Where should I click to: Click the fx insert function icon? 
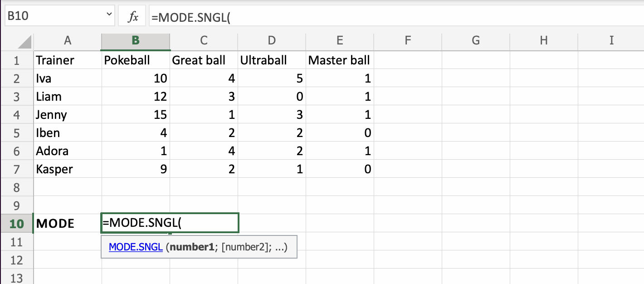(133, 17)
